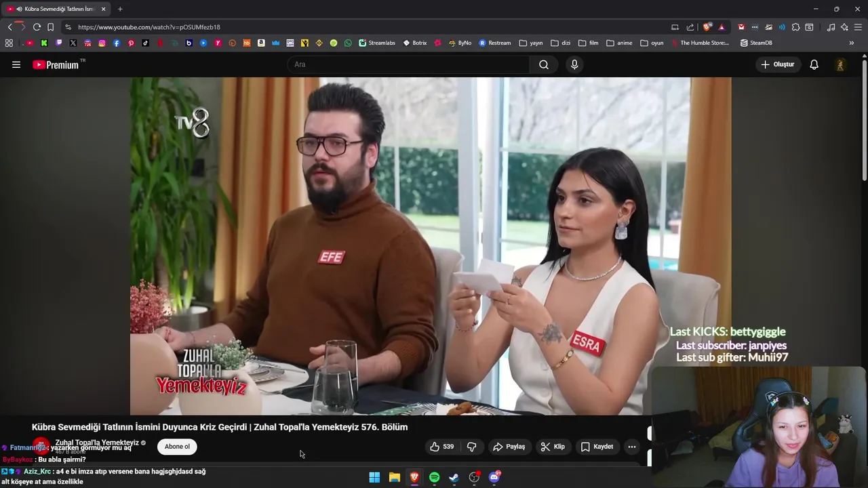Open Spotify from taskbar
The height and width of the screenshot is (488, 868).
point(434,477)
